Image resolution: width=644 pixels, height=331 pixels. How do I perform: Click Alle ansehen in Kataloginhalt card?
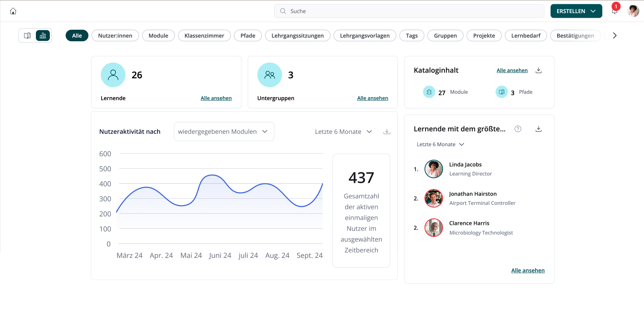(x=512, y=70)
